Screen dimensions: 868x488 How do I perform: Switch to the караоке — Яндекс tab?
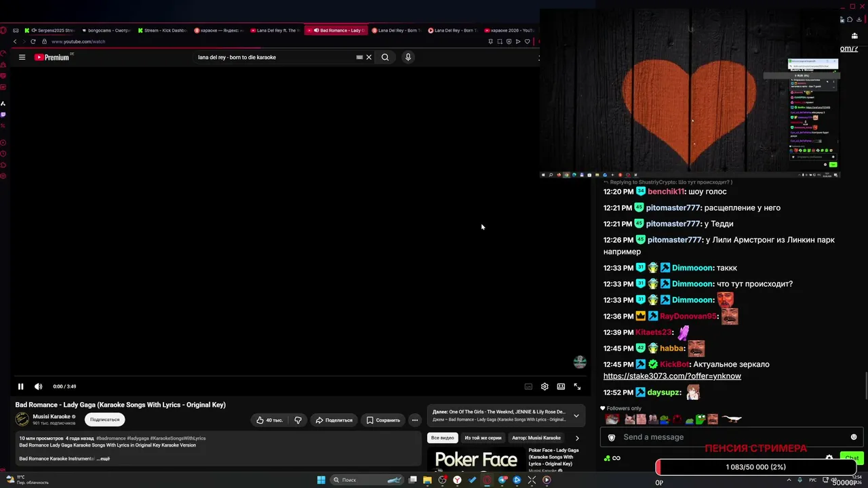[x=219, y=30]
